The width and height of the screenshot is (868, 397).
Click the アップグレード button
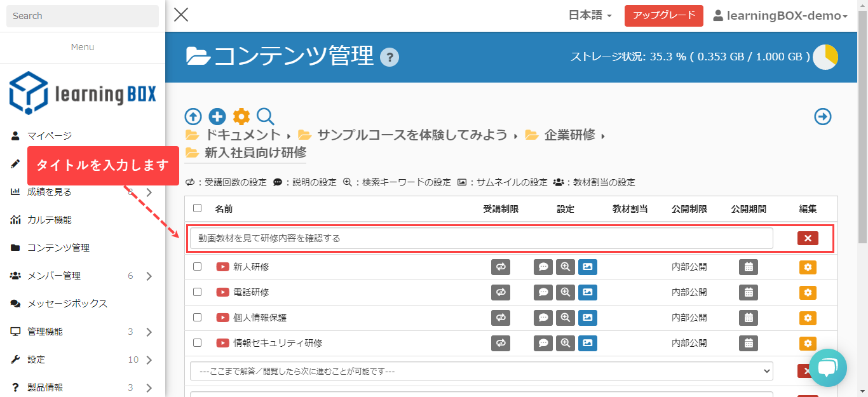(663, 16)
